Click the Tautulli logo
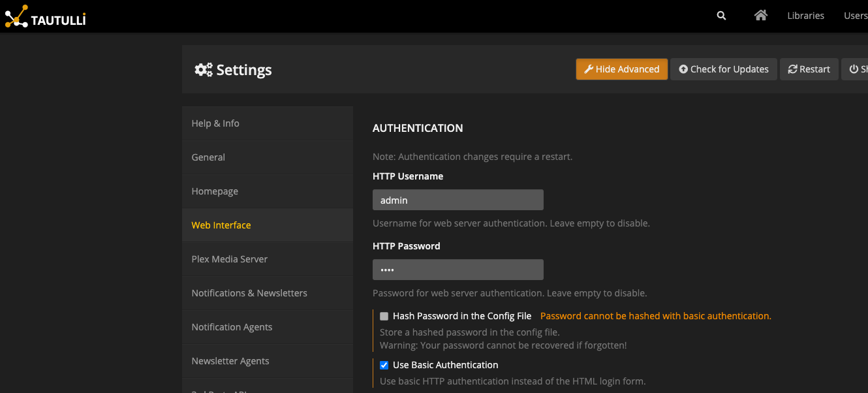 [46, 16]
